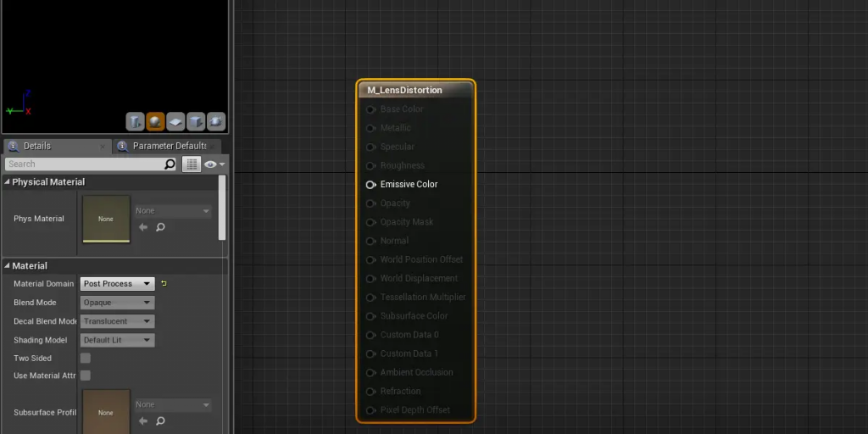The width and height of the screenshot is (868, 434).
Task: Set preview mesh to plane shape
Action: tap(176, 122)
